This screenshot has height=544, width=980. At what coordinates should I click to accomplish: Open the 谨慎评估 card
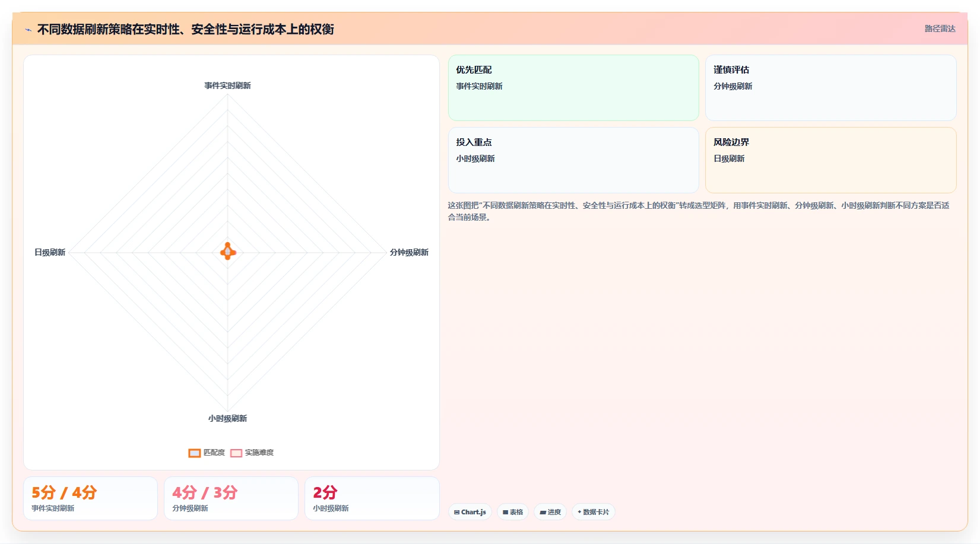[x=831, y=88]
